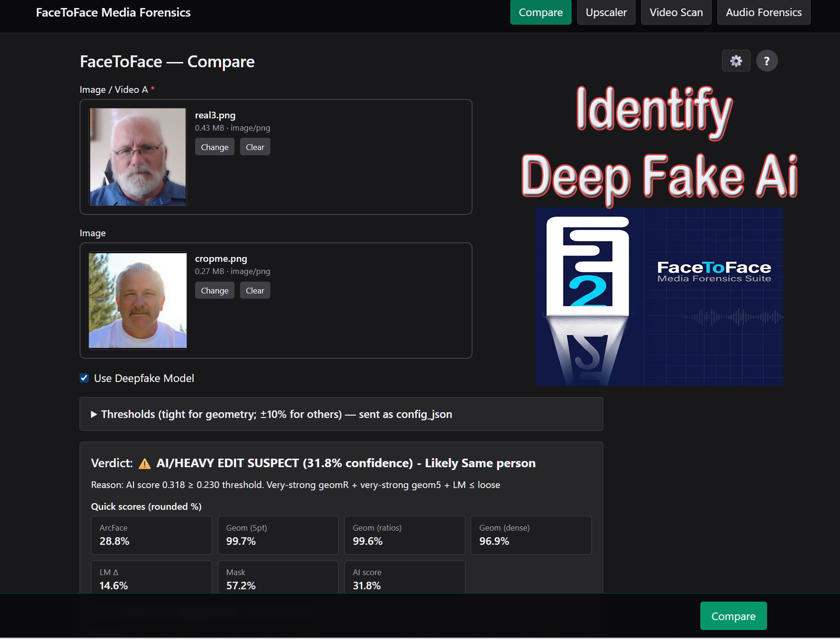
Task: Click the FaceToFace Media Forensics Suite logo image
Action: click(659, 296)
